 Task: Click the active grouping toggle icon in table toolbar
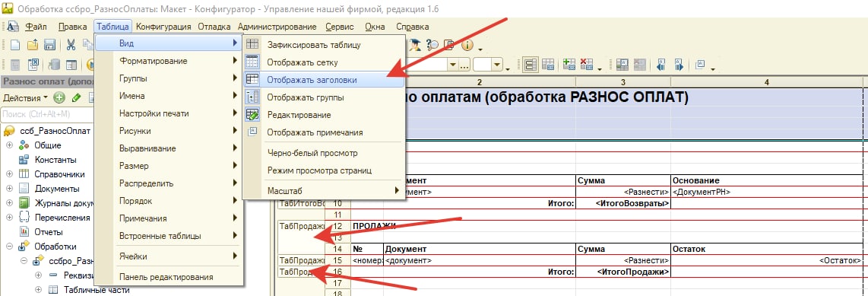click(531, 65)
